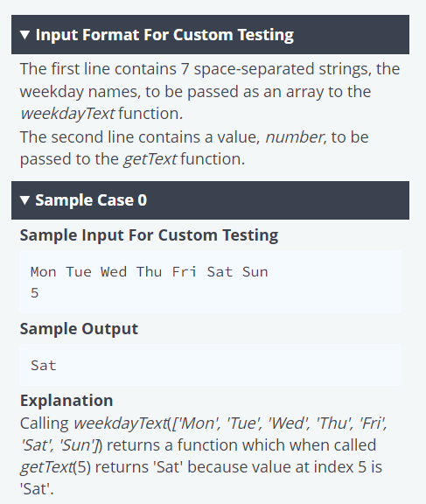Click the 'Sample Output' heading
Viewport: 426px width, 504px height.
79,329
